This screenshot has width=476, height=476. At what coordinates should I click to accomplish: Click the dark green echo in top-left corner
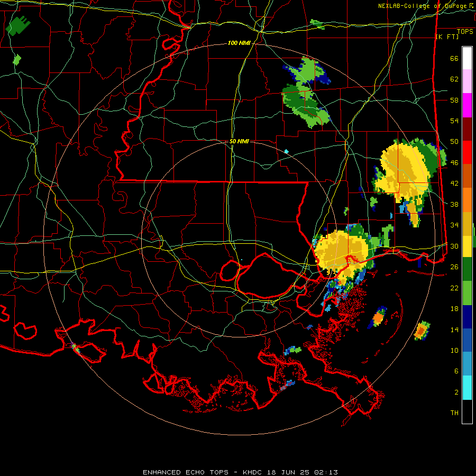click(x=17, y=25)
